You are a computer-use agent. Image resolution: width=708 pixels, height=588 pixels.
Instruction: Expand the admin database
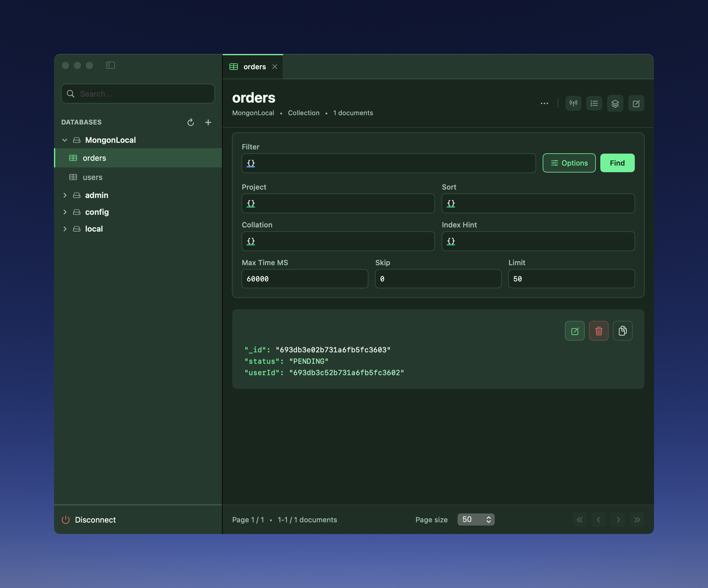point(65,195)
